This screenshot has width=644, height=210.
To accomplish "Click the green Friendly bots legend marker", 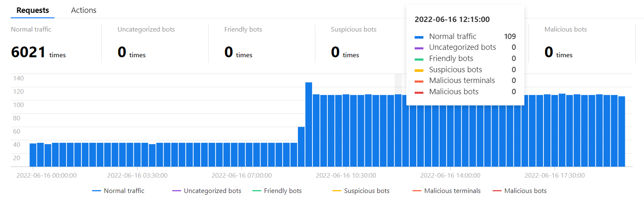I will (257, 191).
